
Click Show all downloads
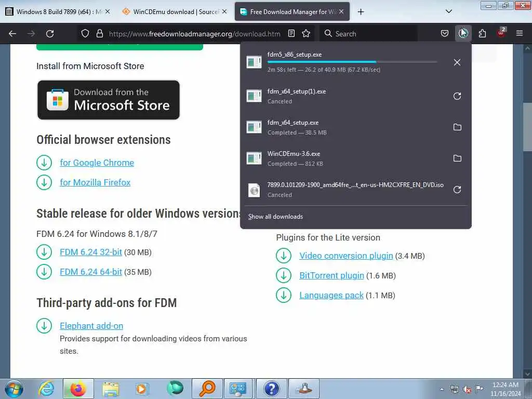click(x=275, y=217)
